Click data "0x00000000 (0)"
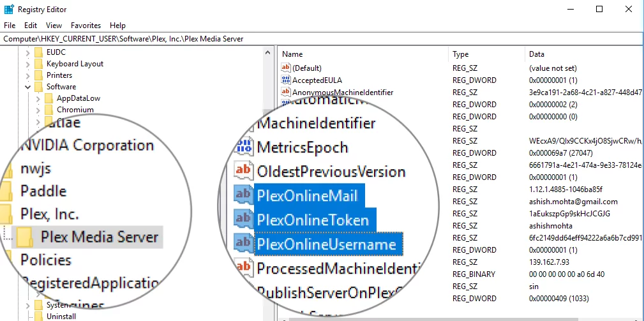Viewport: 644px width, 321px height. [553, 117]
